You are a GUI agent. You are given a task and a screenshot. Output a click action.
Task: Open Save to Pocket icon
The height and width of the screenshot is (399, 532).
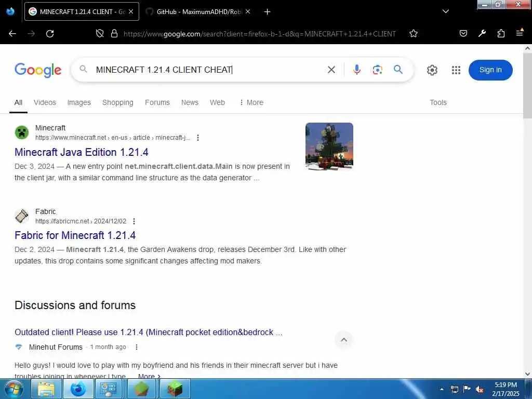(463, 33)
